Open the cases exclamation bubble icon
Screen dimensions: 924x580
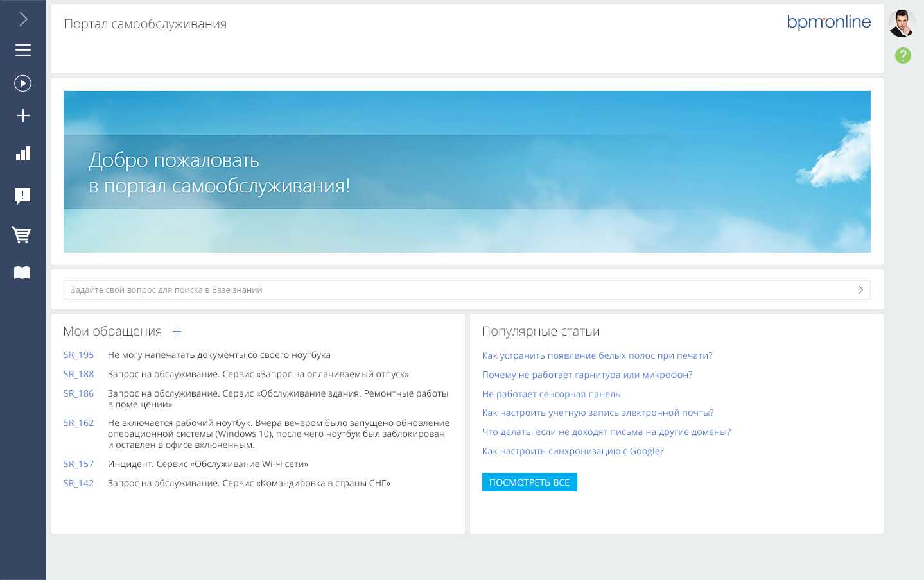(x=23, y=196)
